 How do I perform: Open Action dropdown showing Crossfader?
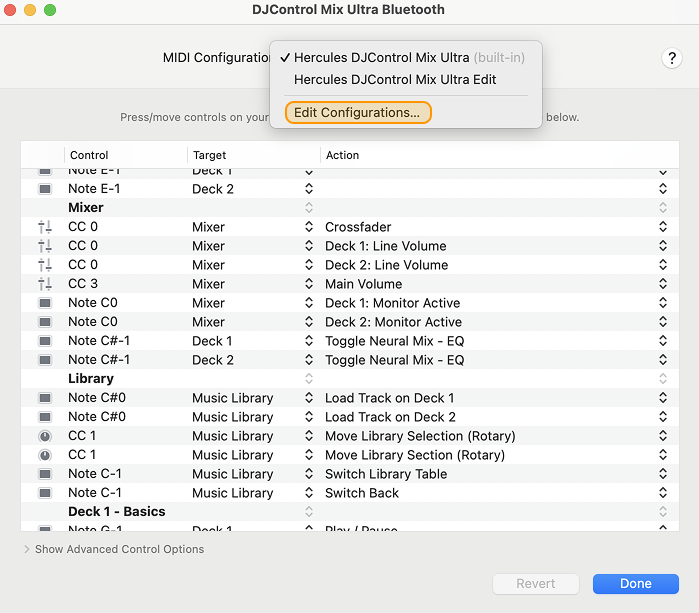point(663,227)
